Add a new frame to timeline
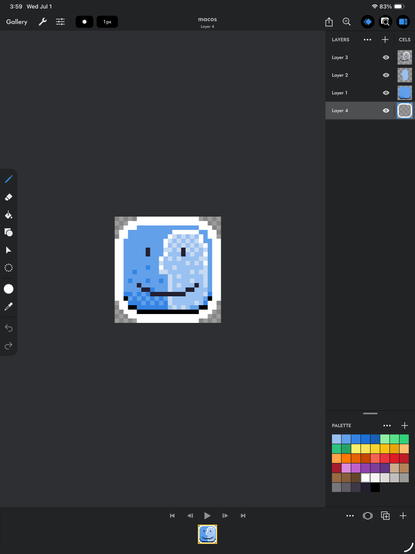 click(403, 516)
